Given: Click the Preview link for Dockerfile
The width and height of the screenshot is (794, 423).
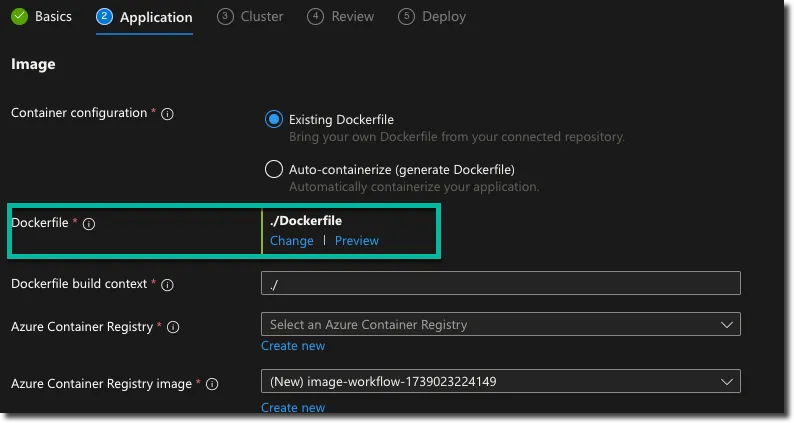Looking at the screenshot, I should click(357, 241).
